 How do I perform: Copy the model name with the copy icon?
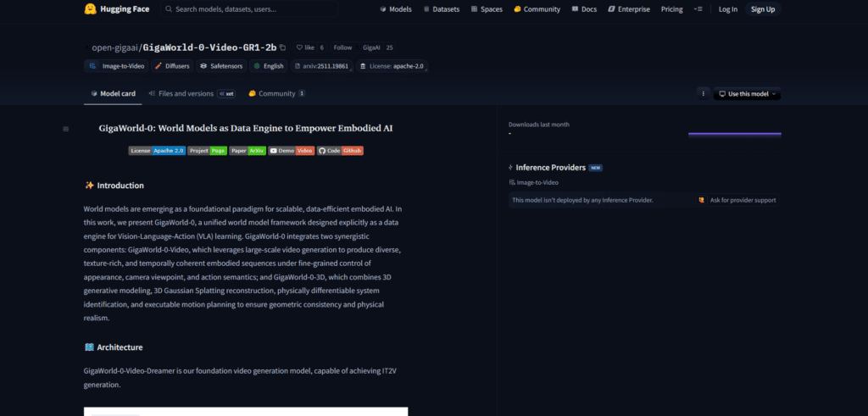coord(283,47)
